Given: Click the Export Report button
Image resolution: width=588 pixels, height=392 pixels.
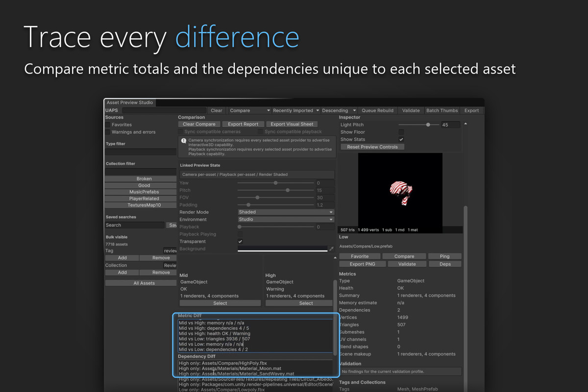Looking at the screenshot, I should coord(243,124).
